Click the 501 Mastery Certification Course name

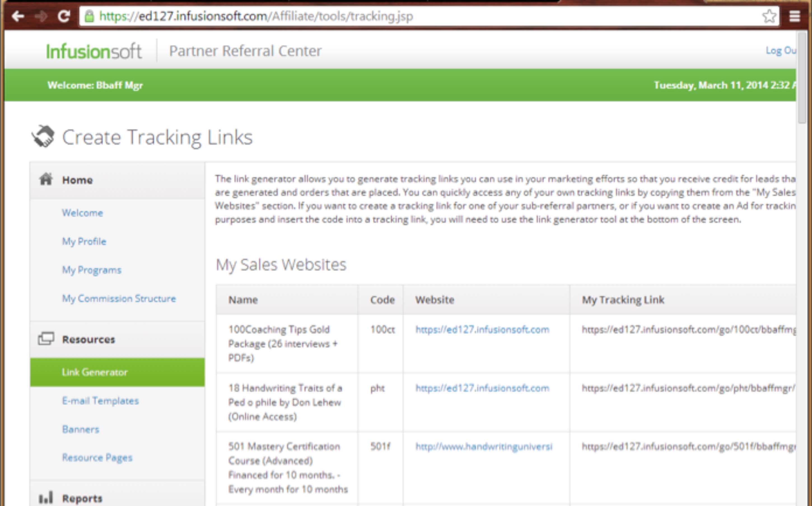(x=288, y=468)
